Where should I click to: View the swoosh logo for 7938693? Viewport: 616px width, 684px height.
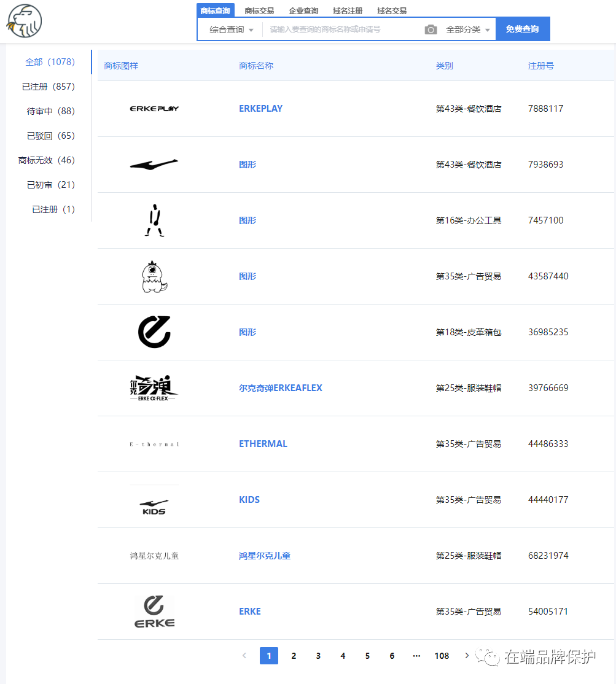[154, 165]
